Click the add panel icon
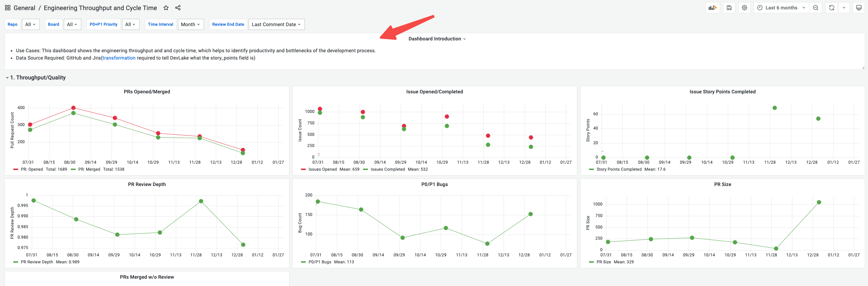The height and width of the screenshot is (286, 868). point(712,8)
